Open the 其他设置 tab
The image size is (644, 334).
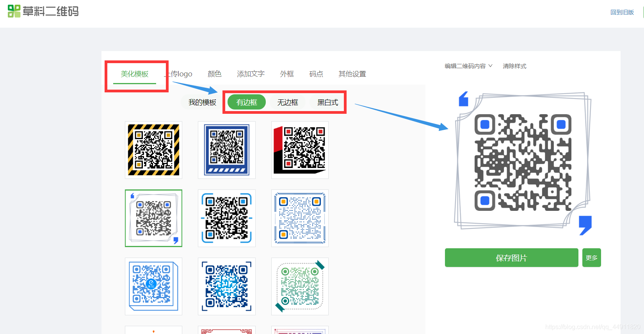pos(352,74)
